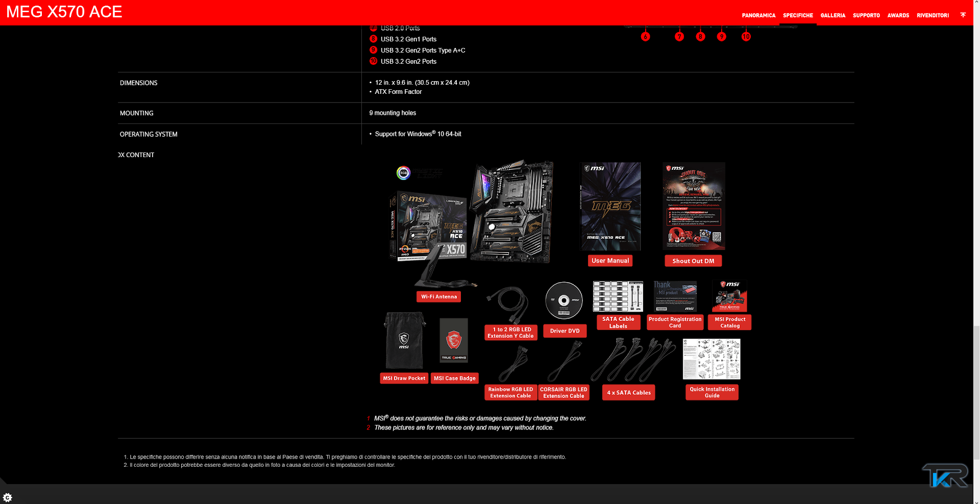This screenshot has width=980, height=504.
Task: Click the Shout Out DM label
Action: click(693, 261)
